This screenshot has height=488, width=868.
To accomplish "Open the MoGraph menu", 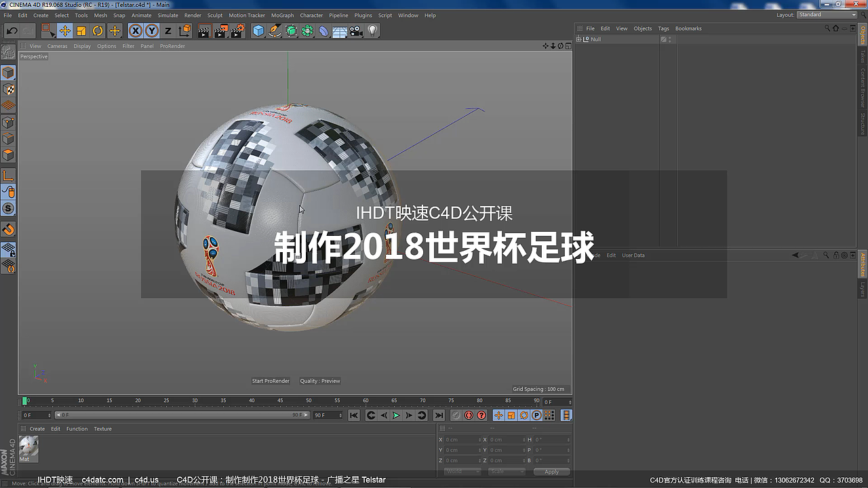I will click(x=282, y=15).
